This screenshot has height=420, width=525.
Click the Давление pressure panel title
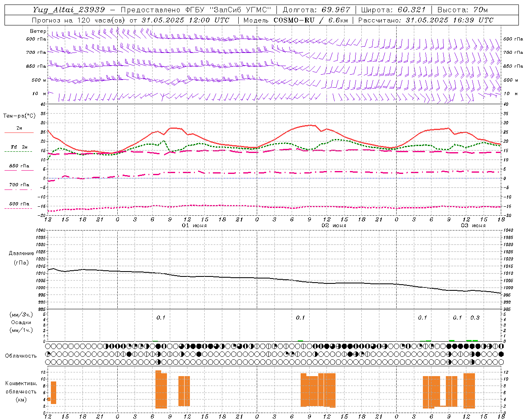tap(21, 253)
